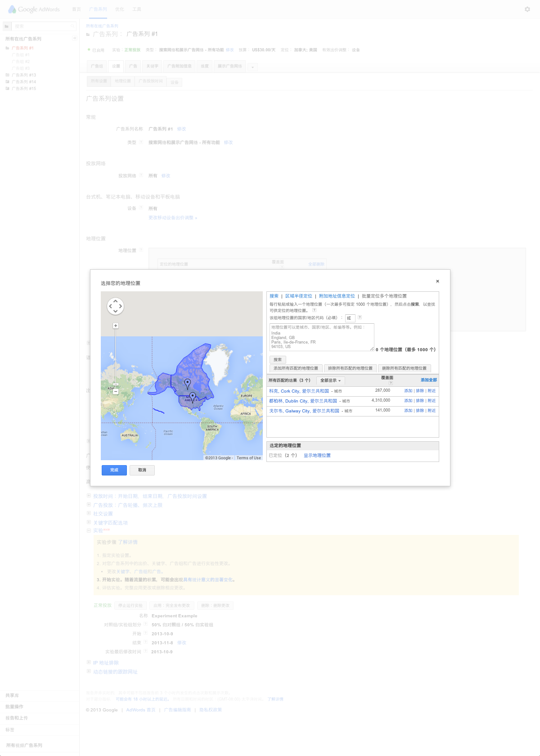Click the 取消 button
This screenshot has width=540, height=756.
click(x=142, y=470)
